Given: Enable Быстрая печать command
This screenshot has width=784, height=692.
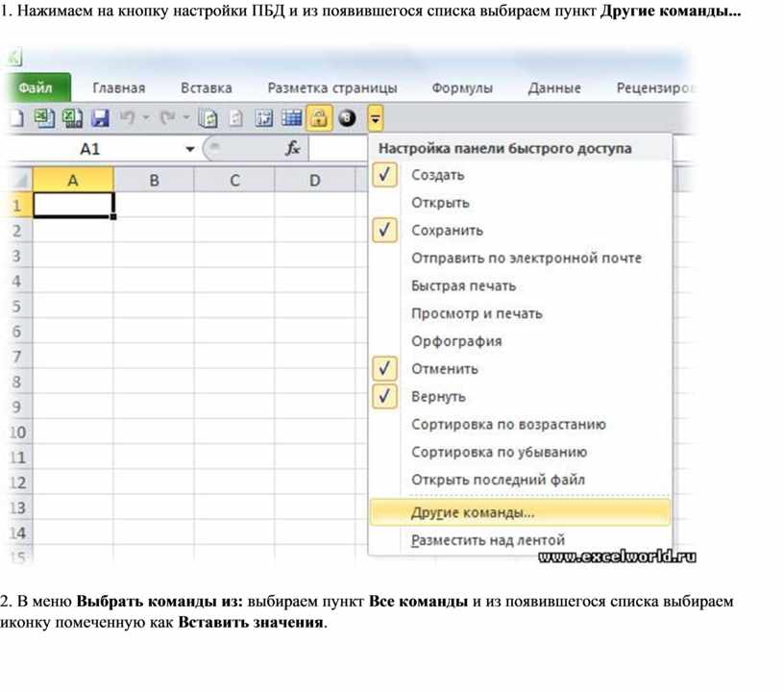Looking at the screenshot, I should click(520, 286).
